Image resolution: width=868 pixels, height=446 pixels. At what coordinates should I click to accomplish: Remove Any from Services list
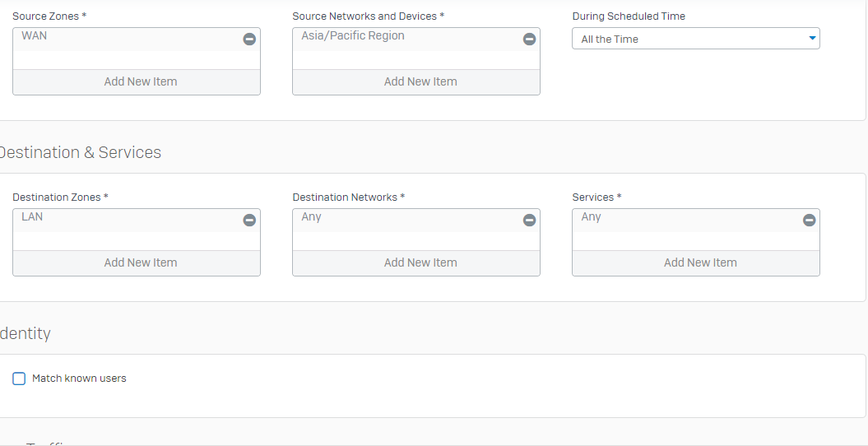(x=809, y=220)
